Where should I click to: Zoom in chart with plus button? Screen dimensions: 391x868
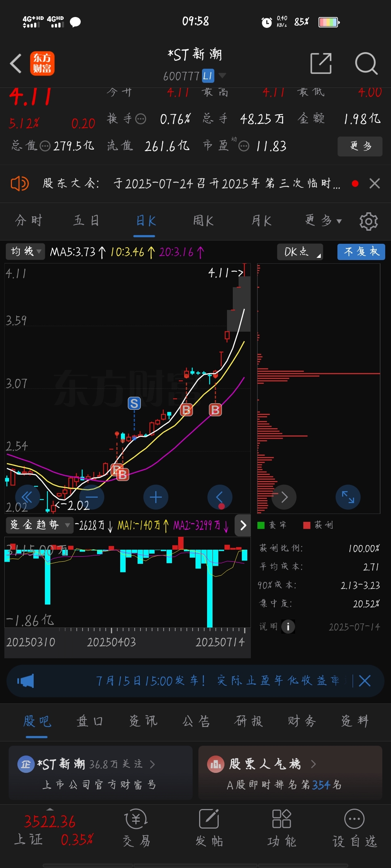(156, 497)
